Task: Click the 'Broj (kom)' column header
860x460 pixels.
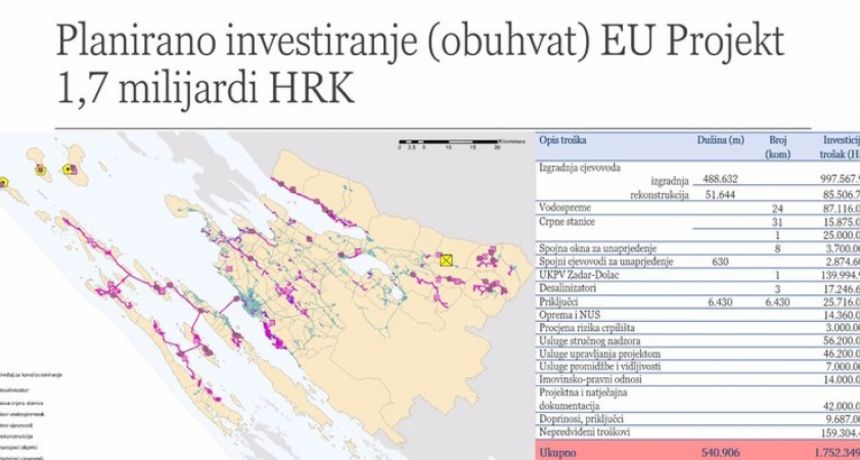Action: coord(778,147)
